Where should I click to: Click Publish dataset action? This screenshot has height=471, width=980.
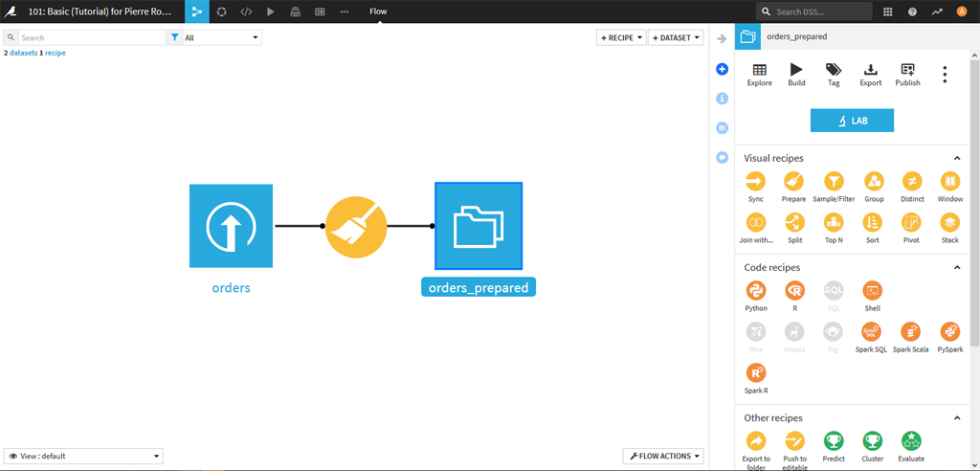907,75
